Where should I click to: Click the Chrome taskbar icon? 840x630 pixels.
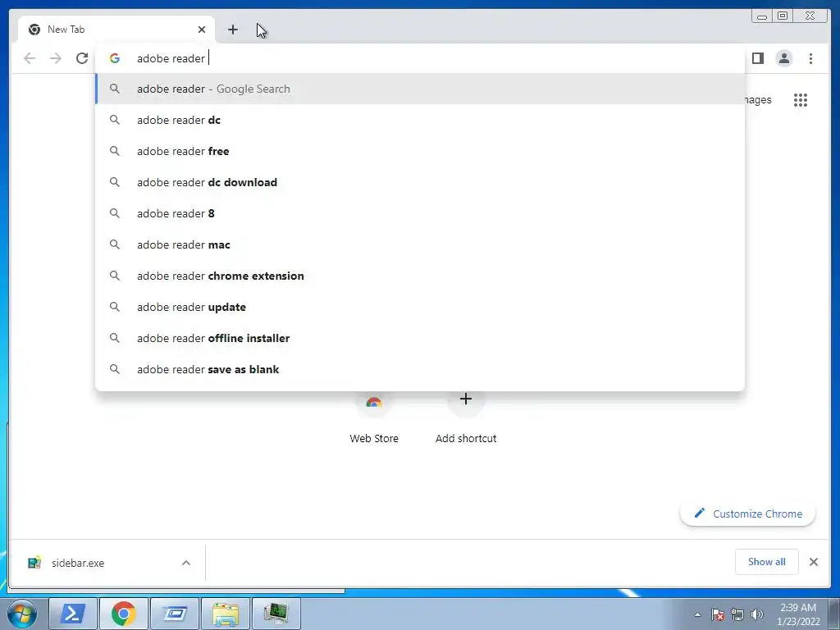[124, 614]
